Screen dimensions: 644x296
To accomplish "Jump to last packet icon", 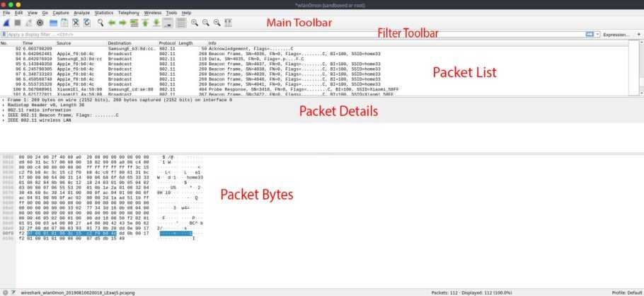I will click(156, 23).
